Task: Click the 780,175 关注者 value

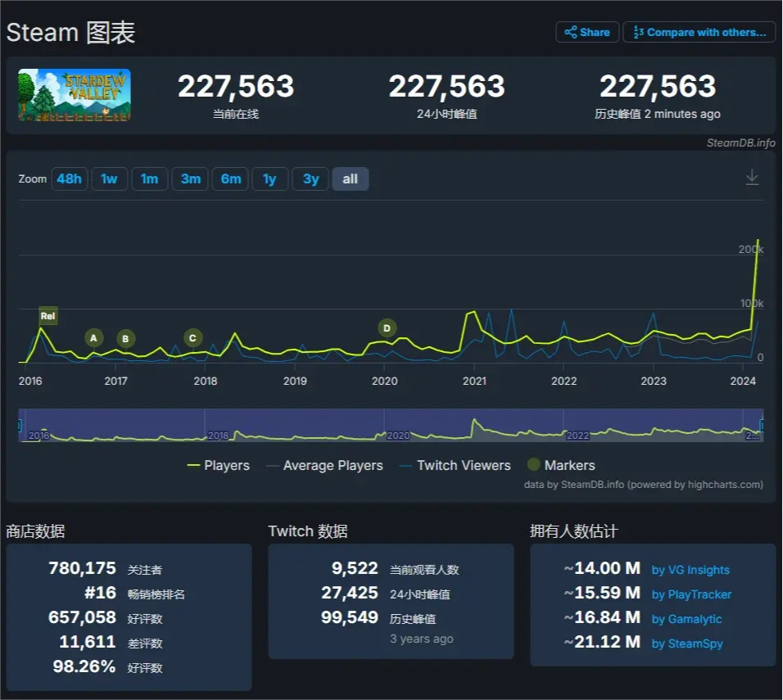Action: tap(83, 568)
